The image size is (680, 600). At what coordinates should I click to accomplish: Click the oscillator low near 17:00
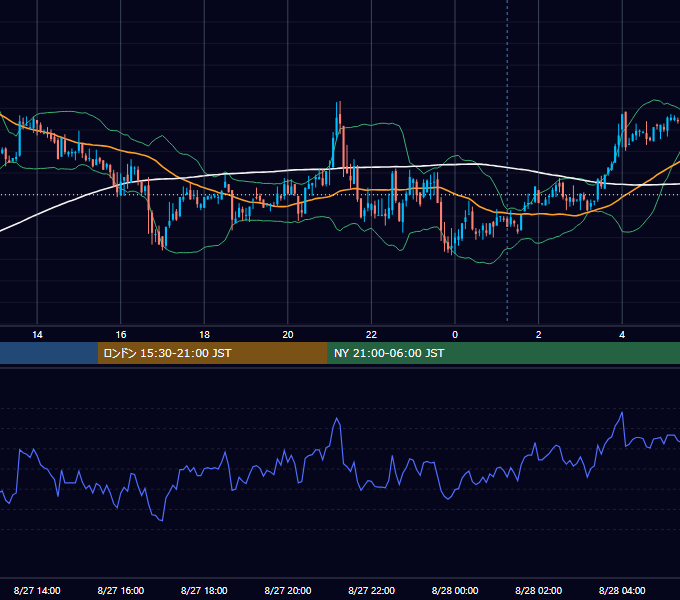[162, 519]
